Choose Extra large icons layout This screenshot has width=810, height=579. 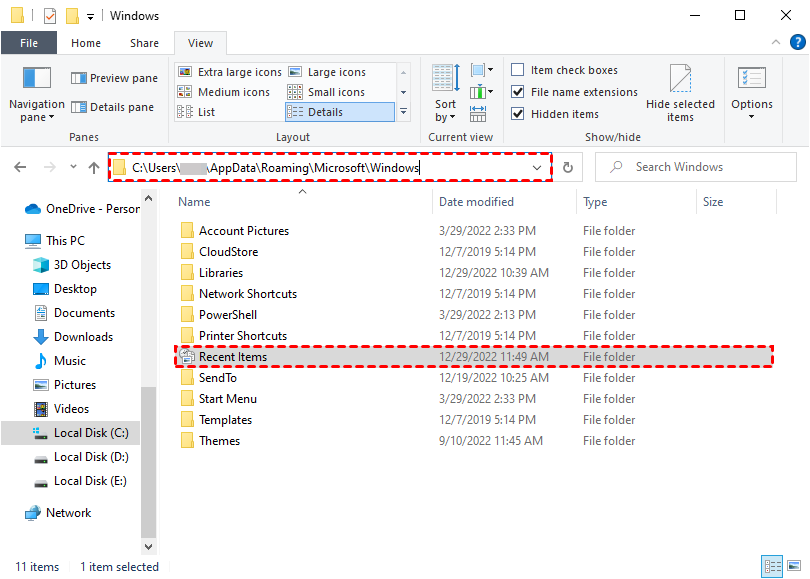pos(230,72)
